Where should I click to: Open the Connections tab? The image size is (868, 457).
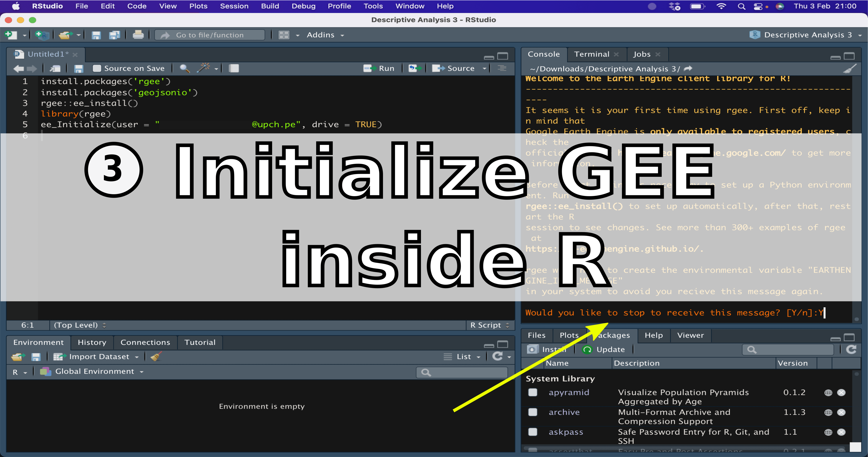point(145,342)
